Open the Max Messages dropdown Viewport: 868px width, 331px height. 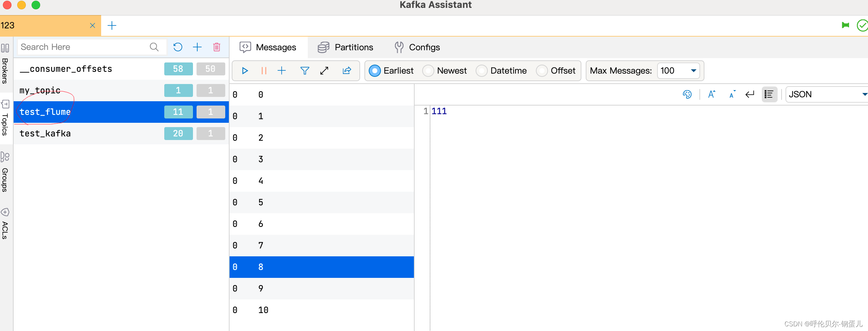tap(678, 71)
